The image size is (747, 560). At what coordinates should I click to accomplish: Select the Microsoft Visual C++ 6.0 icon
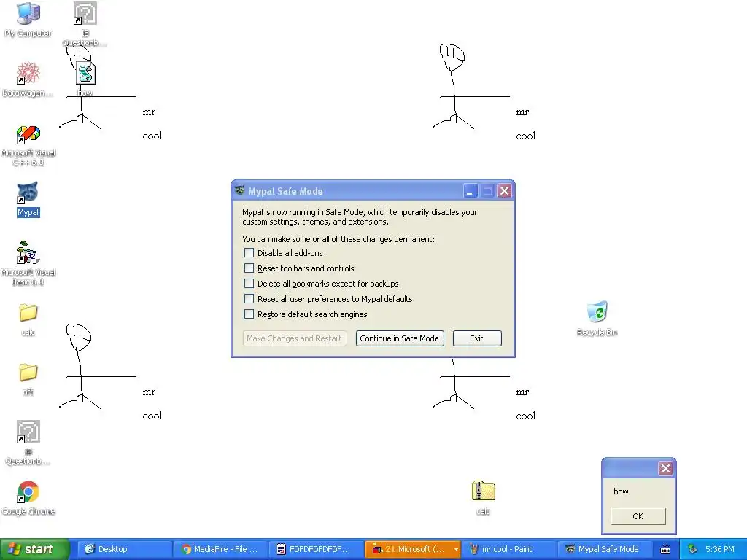[28, 134]
